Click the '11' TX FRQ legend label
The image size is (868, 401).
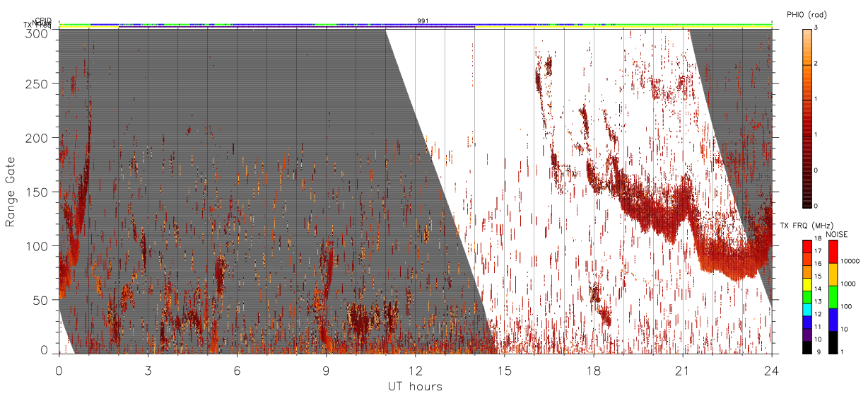pyautogui.click(x=819, y=327)
